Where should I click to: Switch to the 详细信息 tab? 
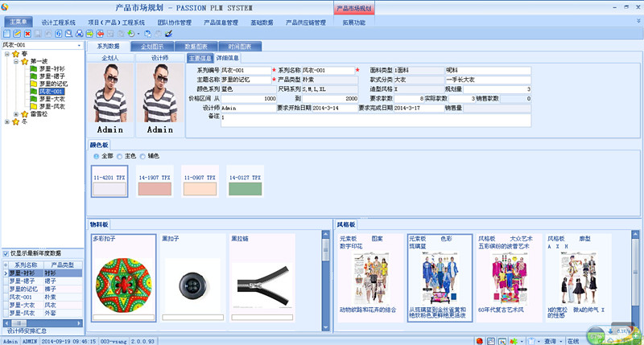(x=227, y=58)
